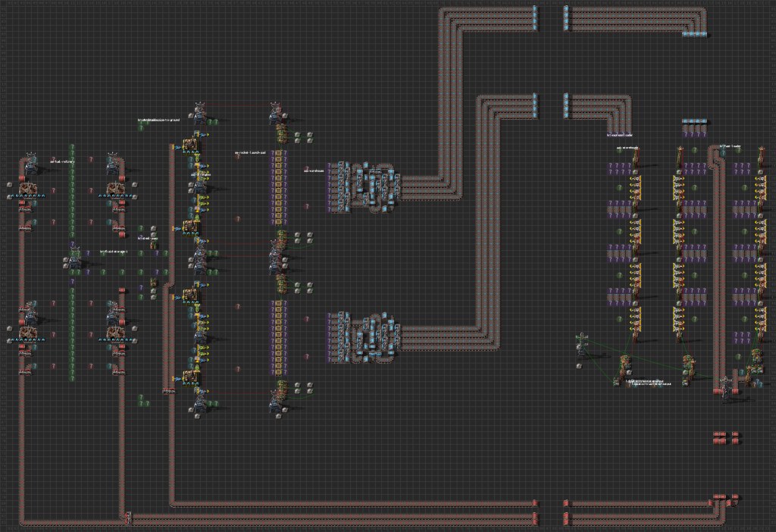The width and height of the screenshot is (776, 532).
Task: Select the upper aai-warehouse label
Action: click(314, 171)
